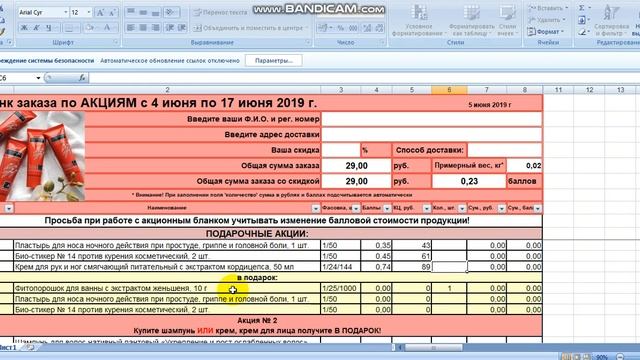Viewport: 640px width, 360px height.
Task: Open Cell Styles gallery
Action: tap(507, 20)
